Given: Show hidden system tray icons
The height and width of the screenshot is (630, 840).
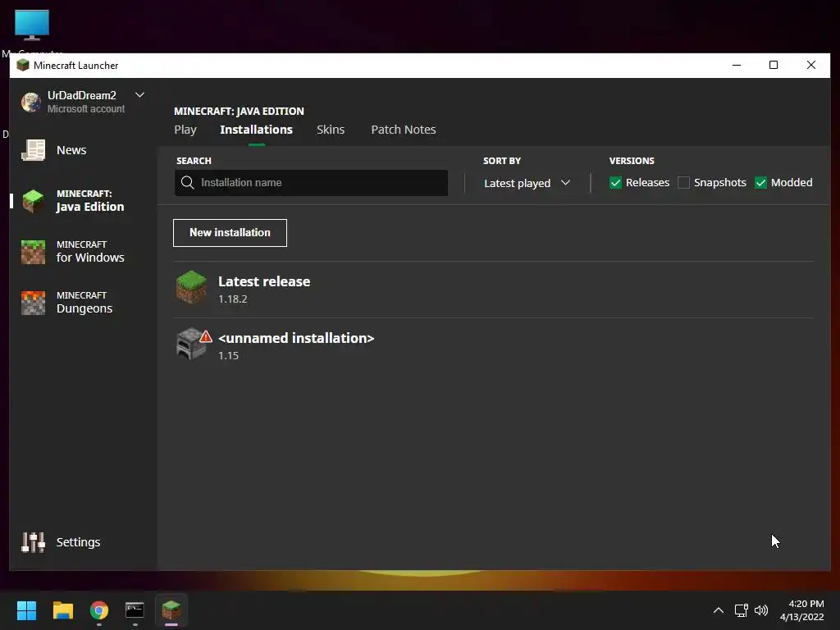Looking at the screenshot, I should [x=719, y=610].
